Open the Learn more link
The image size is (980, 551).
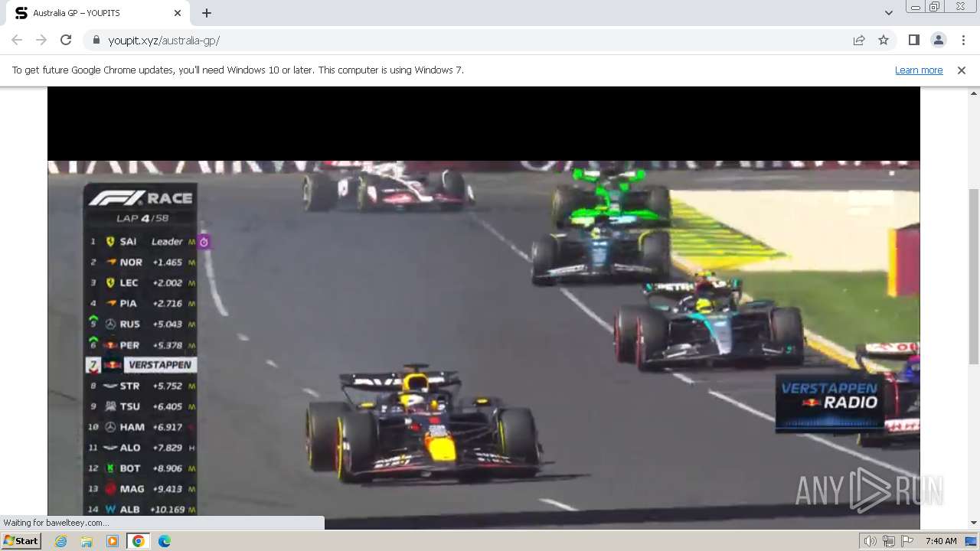tap(919, 70)
